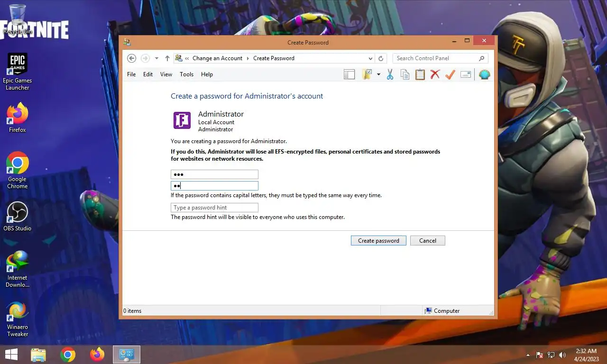Open the Help menu
The image size is (607, 364).
[x=207, y=74]
